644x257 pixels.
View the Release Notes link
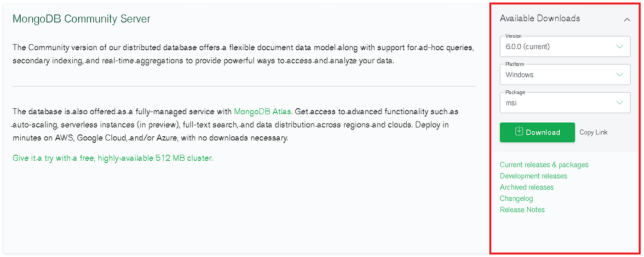[x=522, y=210]
